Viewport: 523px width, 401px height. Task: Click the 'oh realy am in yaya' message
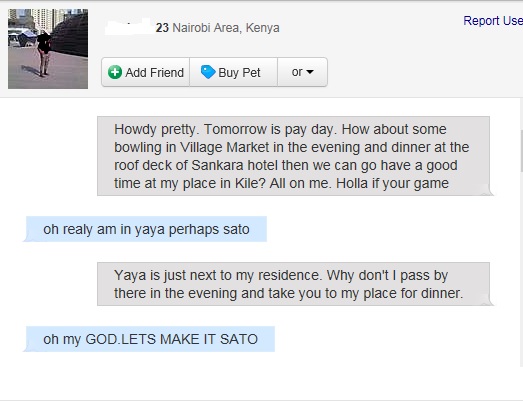click(146, 229)
